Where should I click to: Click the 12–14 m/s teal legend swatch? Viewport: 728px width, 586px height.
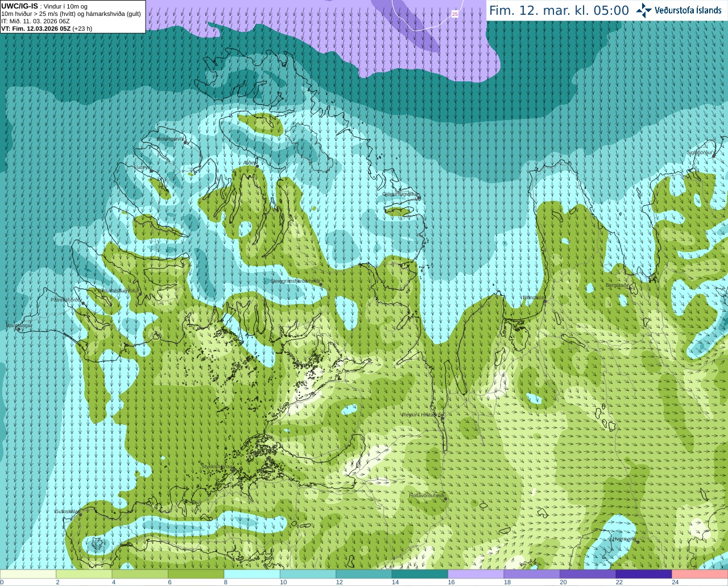(x=364, y=574)
